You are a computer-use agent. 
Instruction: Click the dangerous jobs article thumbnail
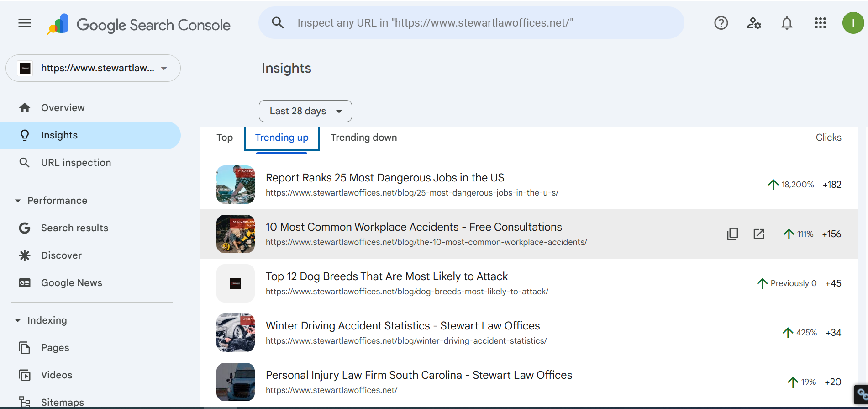coord(236,185)
